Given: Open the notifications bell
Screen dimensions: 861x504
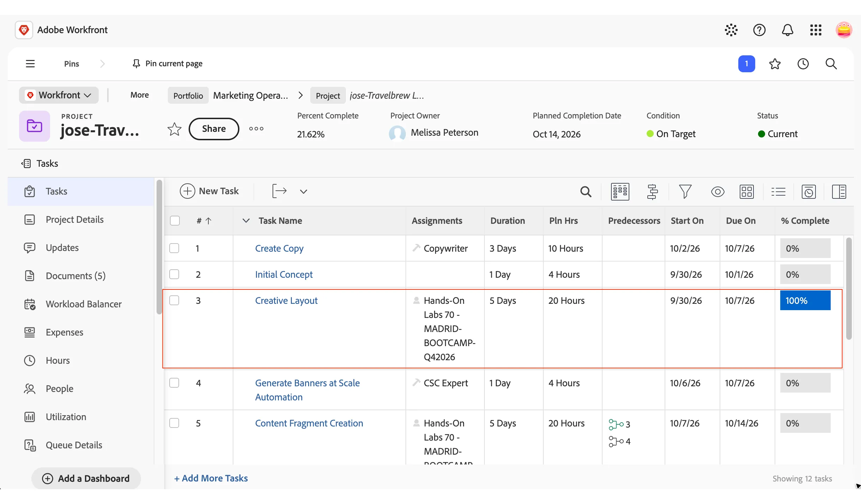Looking at the screenshot, I should coord(787,30).
